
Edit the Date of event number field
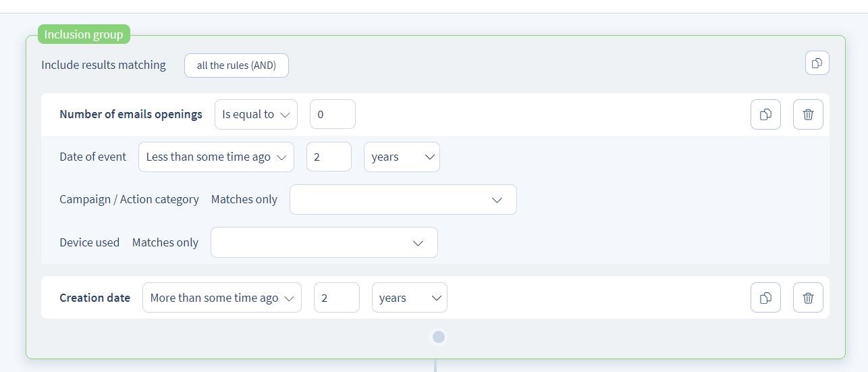click(329, 157)
